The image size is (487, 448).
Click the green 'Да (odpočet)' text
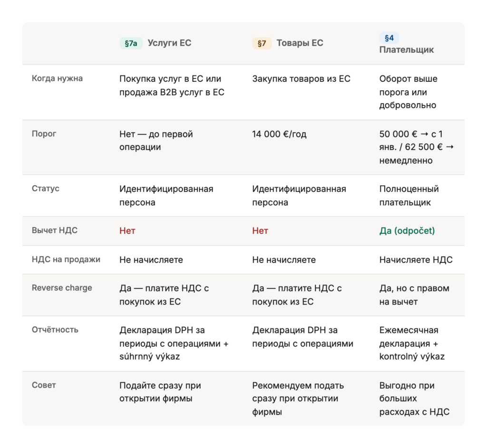coord(407,231)
